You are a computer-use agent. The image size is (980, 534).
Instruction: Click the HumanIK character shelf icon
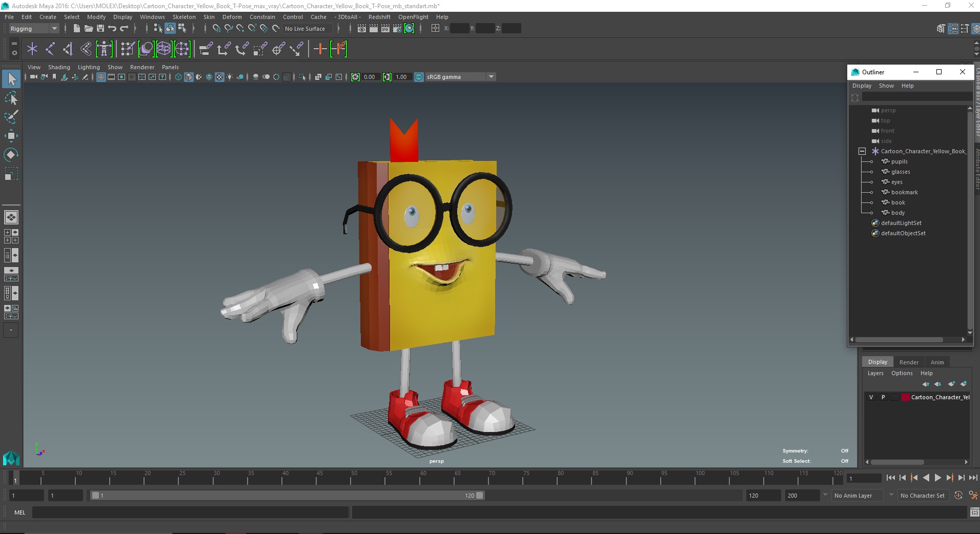104,49
